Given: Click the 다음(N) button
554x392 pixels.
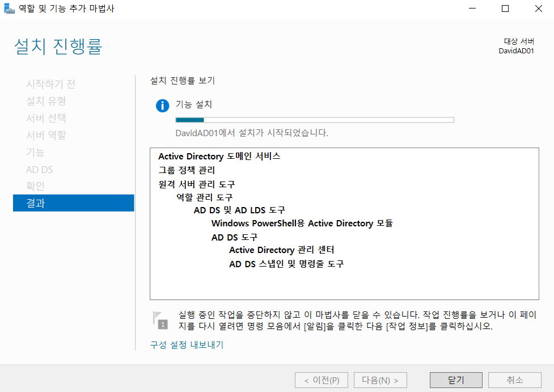Looking at the screenshot, I should pos(380,380).
